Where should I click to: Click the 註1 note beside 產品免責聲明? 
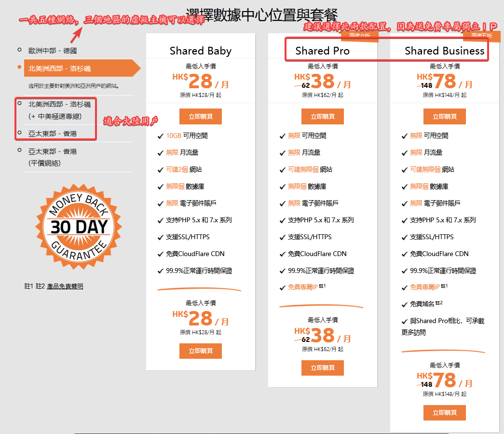click(x=28, y=286)
